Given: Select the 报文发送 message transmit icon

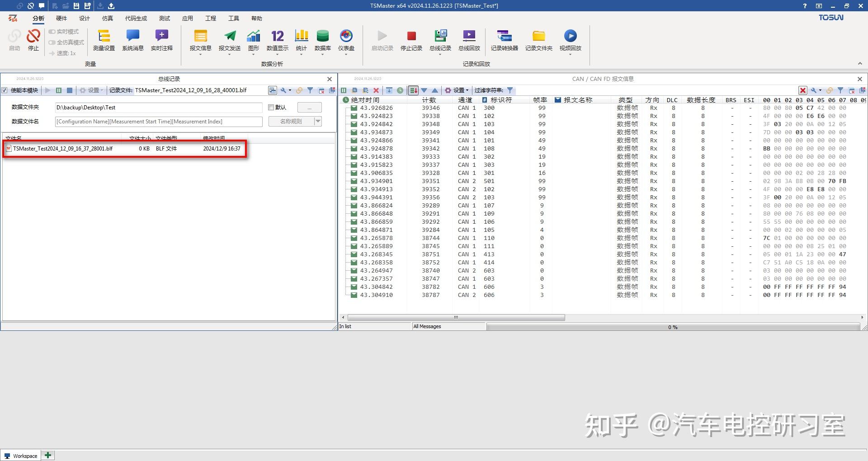Looking at the screenshot, I should click(230, 41).
